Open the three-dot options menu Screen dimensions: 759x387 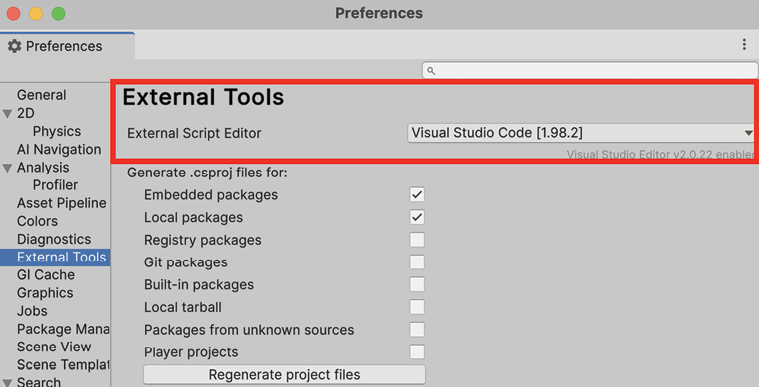click(744, 45)
